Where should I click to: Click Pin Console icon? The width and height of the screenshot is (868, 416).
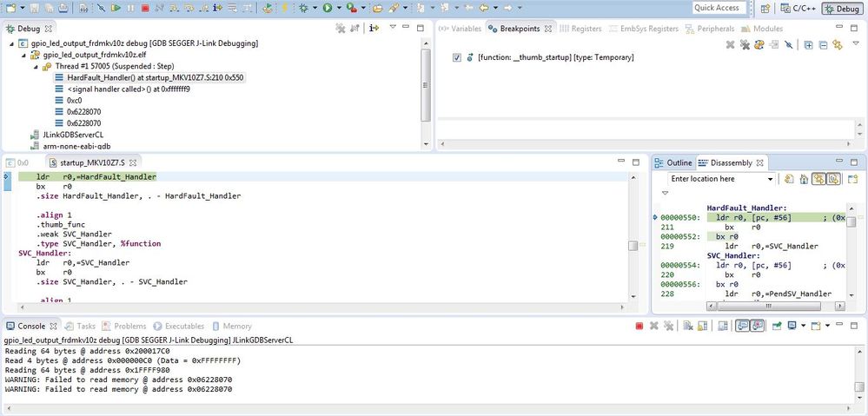coord(777,327)
